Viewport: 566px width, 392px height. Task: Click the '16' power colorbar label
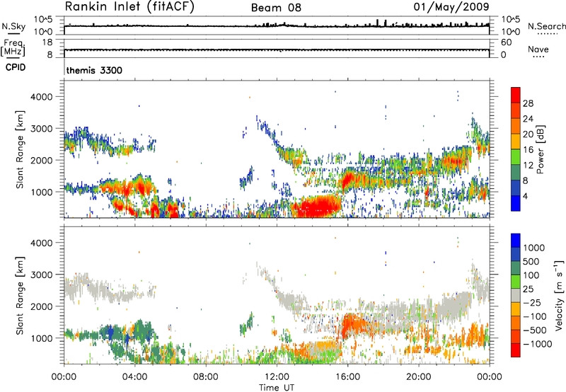[x=528, y=150]
